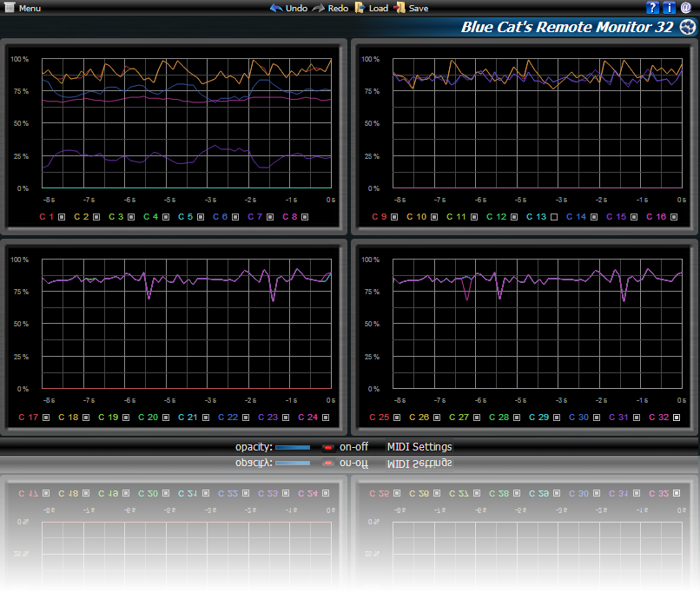Toggle curve C 23 checkbox
Image resolution: width=700 pixels, height=592 pixels.
pos(286,418)
